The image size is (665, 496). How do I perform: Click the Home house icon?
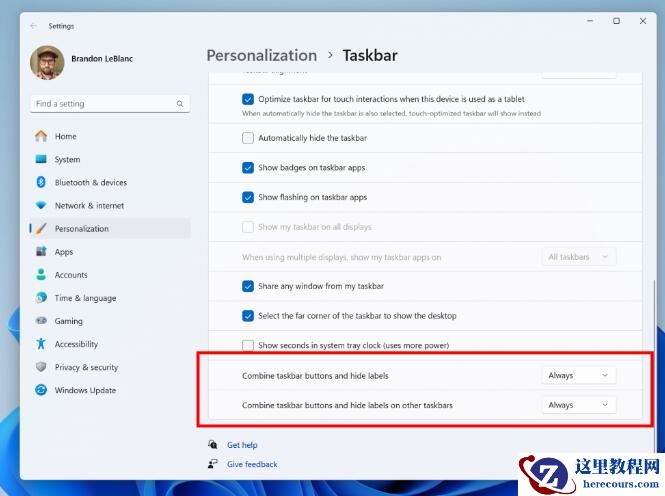click(41, 136)
